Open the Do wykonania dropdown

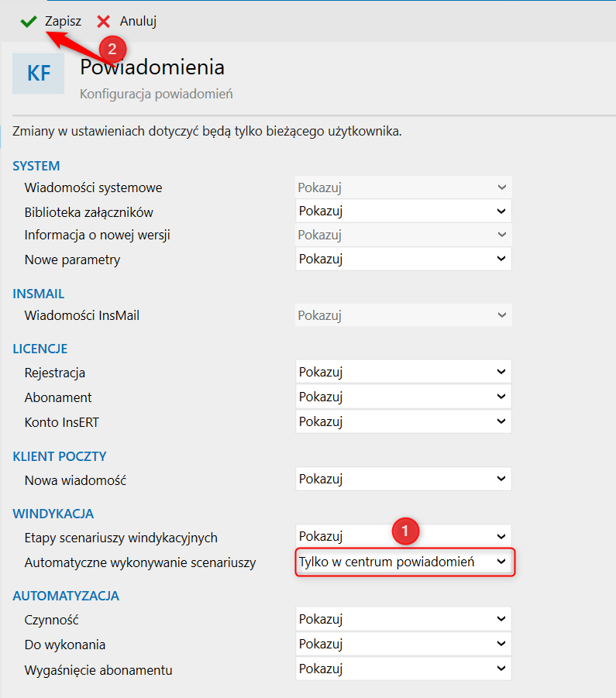click(x=403, y=644)
